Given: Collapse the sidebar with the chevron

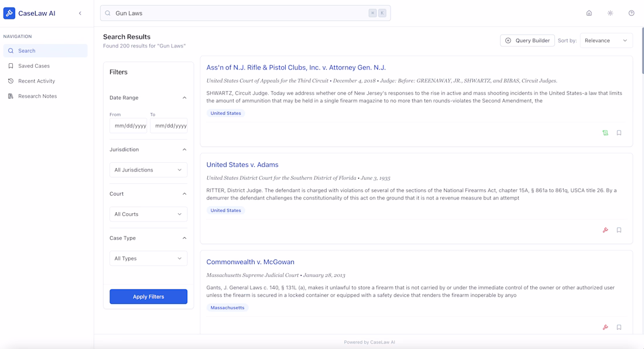Looking at the screenshot, I should (x=80, y=13).
